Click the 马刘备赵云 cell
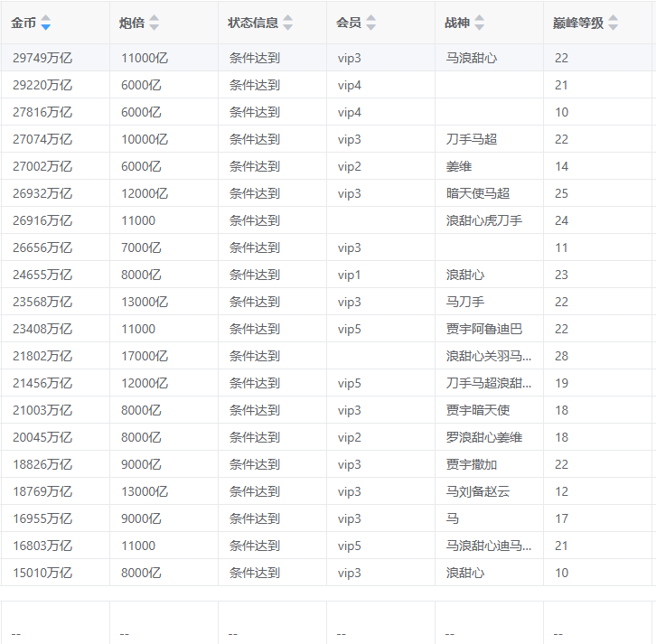This screenshot has width=656, height=644. (478, 491)
